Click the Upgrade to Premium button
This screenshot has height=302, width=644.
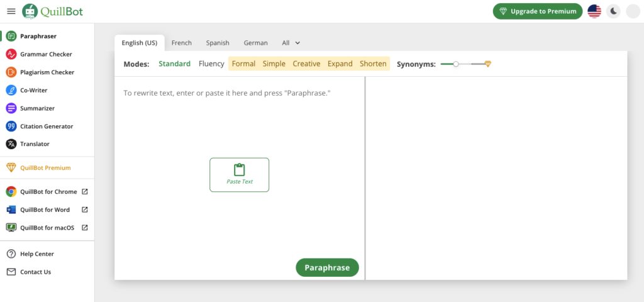[538, 11]
